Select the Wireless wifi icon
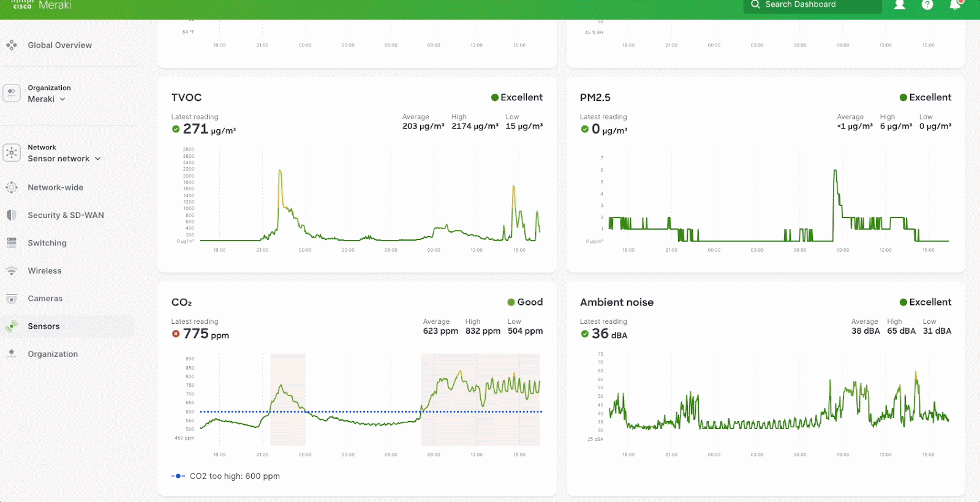 coord(12,271)
